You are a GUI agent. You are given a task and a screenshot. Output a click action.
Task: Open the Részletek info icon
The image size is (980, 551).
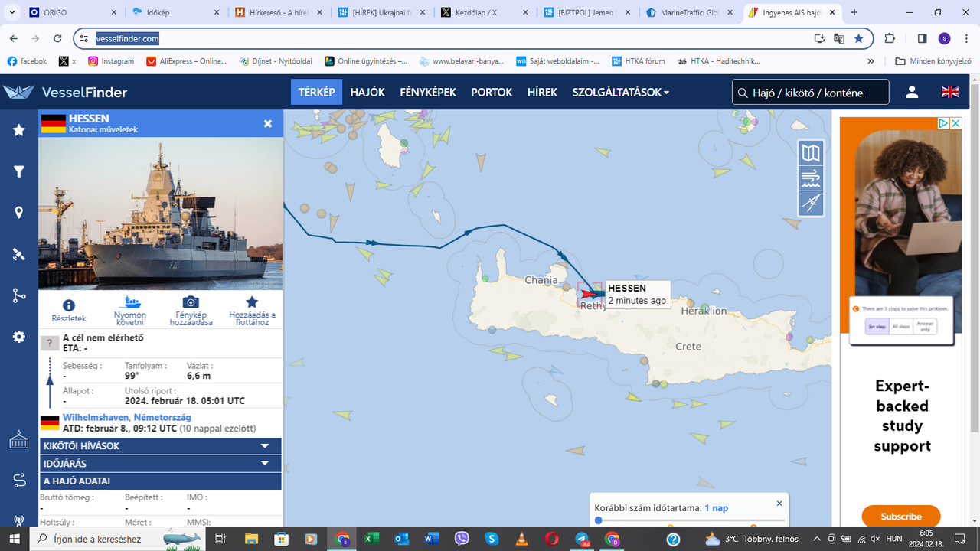click(69, 305)
